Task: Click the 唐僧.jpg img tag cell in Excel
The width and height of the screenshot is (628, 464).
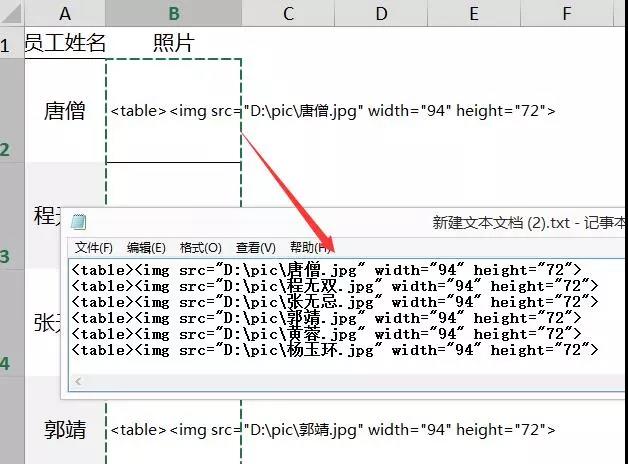Action: coord(173,110)
